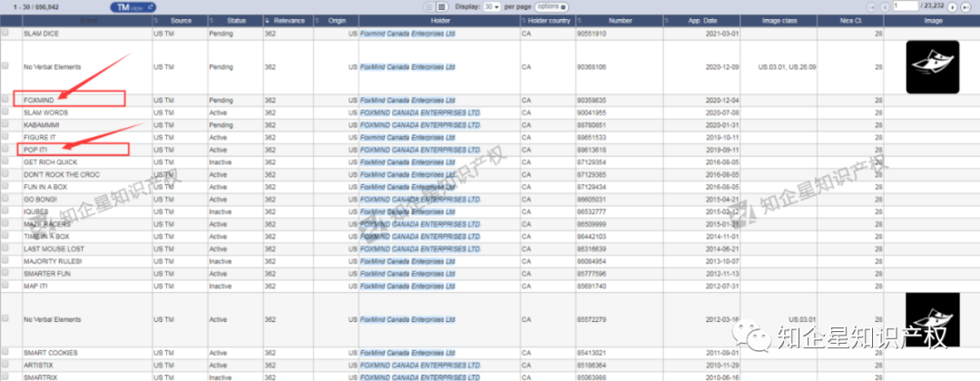Click application date 2019-09-11

click(x=722, y=150)
